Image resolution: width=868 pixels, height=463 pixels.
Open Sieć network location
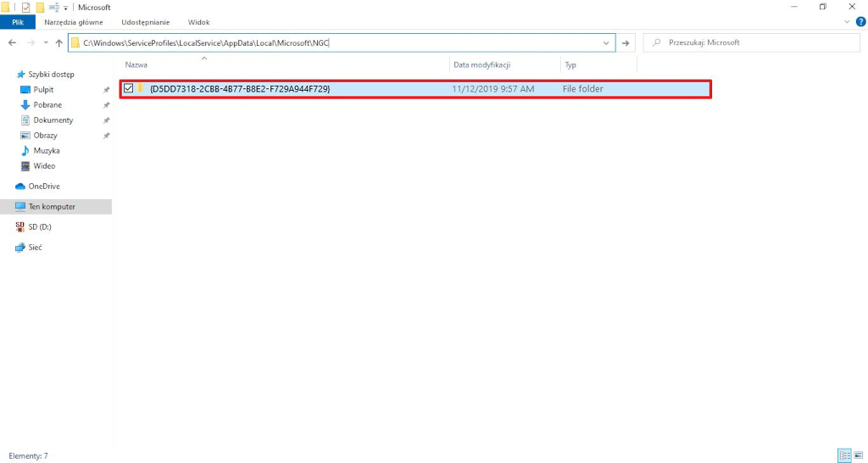(x=35, y=248)
